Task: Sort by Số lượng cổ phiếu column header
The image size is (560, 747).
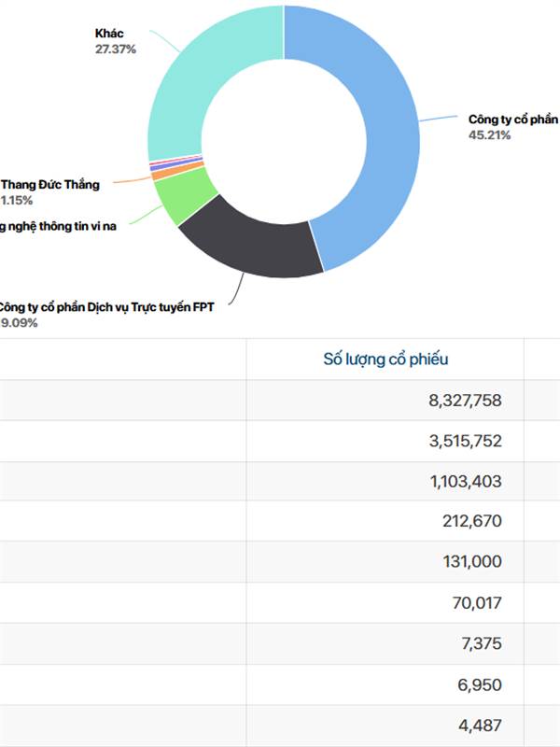Action: [x=385, y=359]
